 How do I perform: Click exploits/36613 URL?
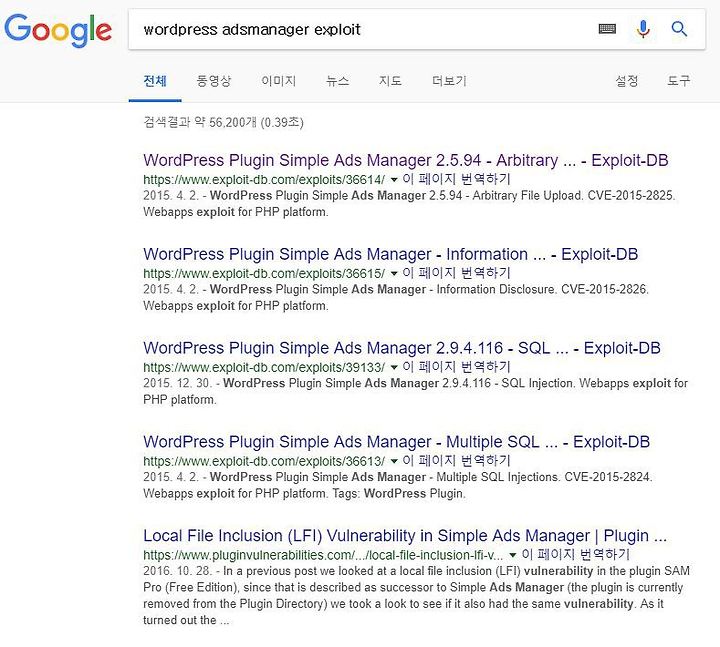(264, 461)
